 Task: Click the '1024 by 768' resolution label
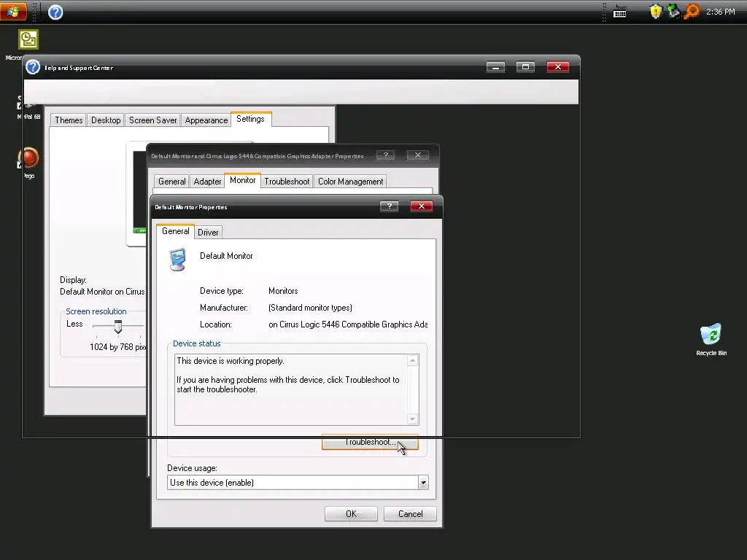point(117,346)
